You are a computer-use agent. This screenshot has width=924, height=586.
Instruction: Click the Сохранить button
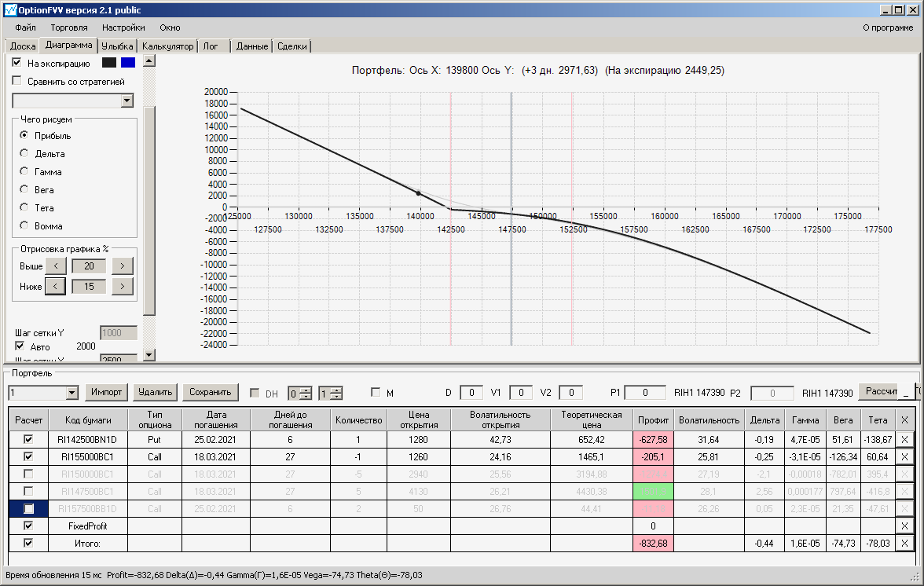(211, 392)
